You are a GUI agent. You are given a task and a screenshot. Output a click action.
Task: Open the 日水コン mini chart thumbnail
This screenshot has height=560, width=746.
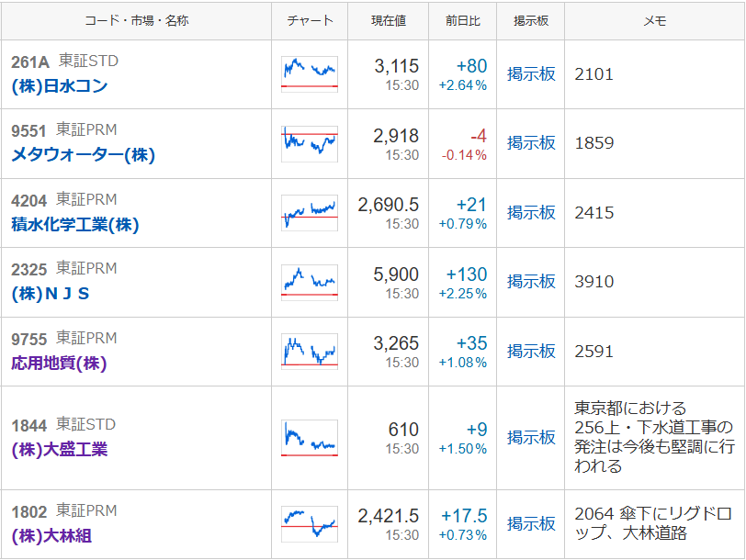(310, 74)
